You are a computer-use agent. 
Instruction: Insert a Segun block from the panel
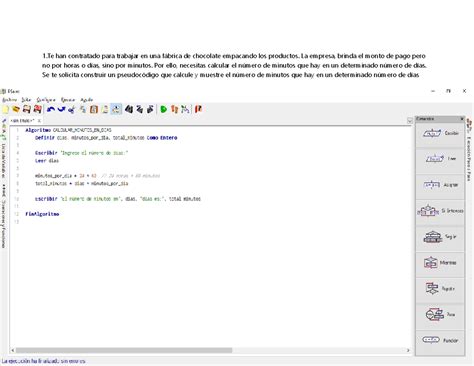tap(440, 237)
